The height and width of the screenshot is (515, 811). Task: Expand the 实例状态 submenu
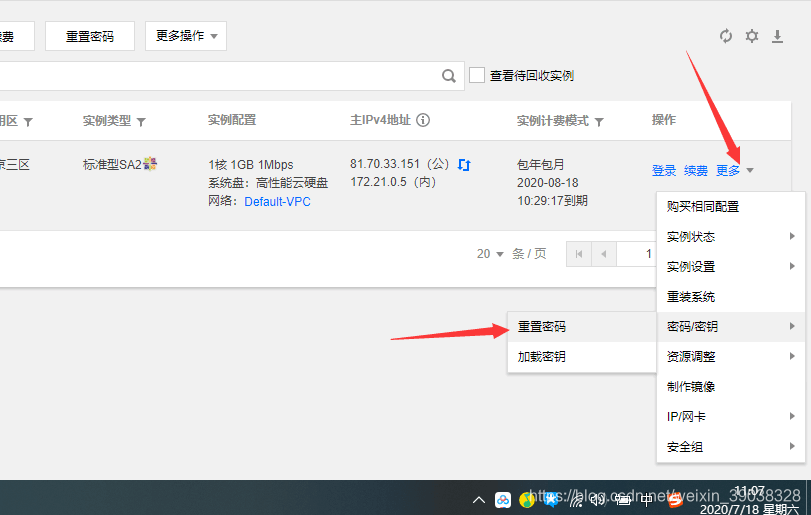[x=731, y=237]
